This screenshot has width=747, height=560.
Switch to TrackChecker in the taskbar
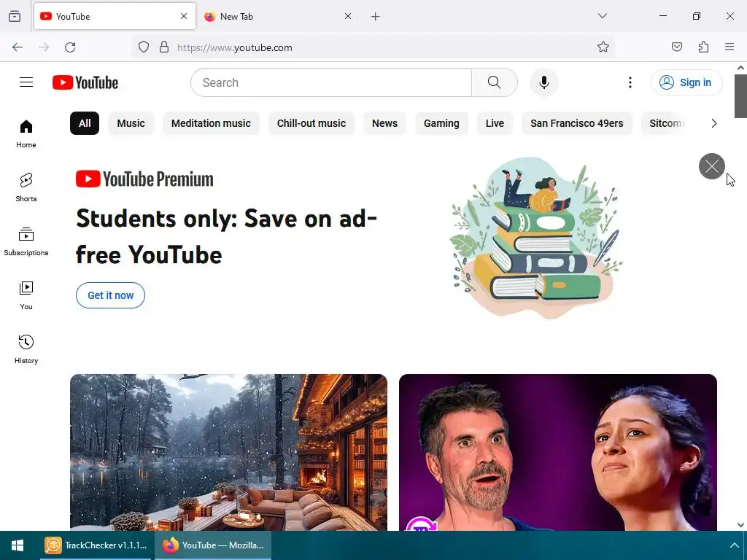[x=97, y=545]
